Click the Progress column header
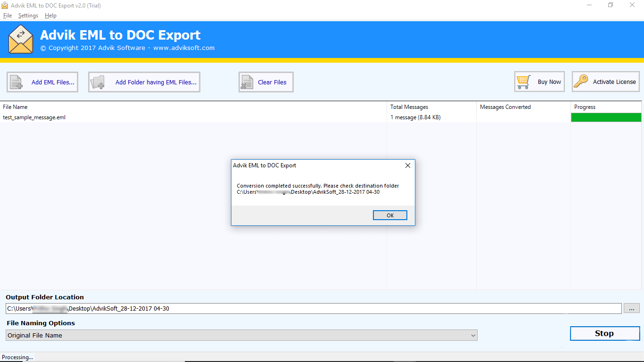 (x=606, y=107)
